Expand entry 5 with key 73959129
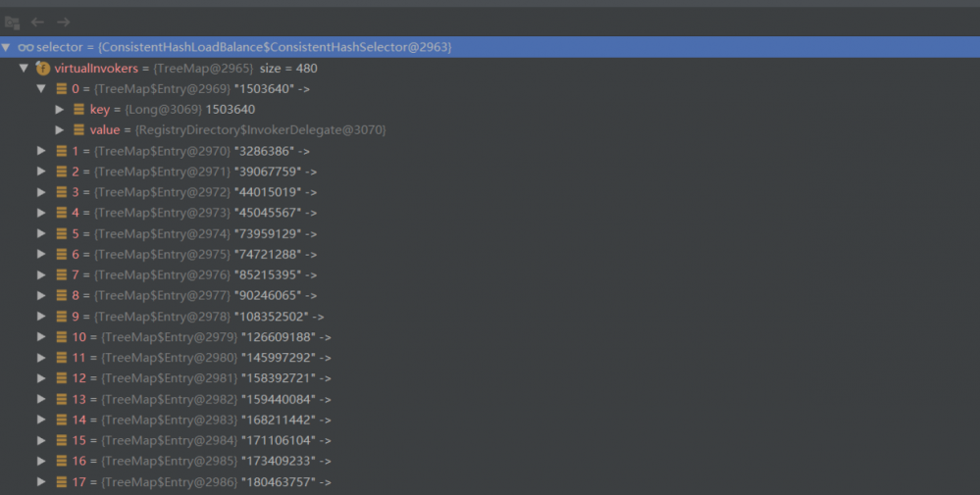 41,233
